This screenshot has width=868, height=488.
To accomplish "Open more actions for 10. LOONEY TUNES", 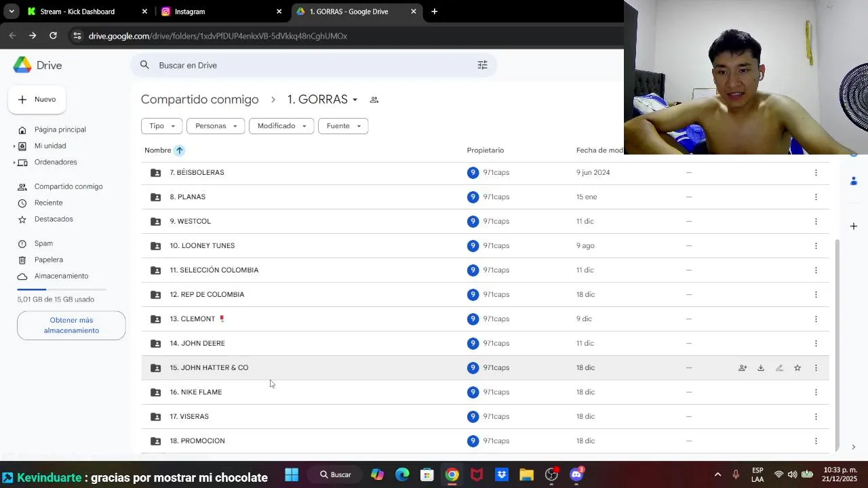I will [816, 246].
